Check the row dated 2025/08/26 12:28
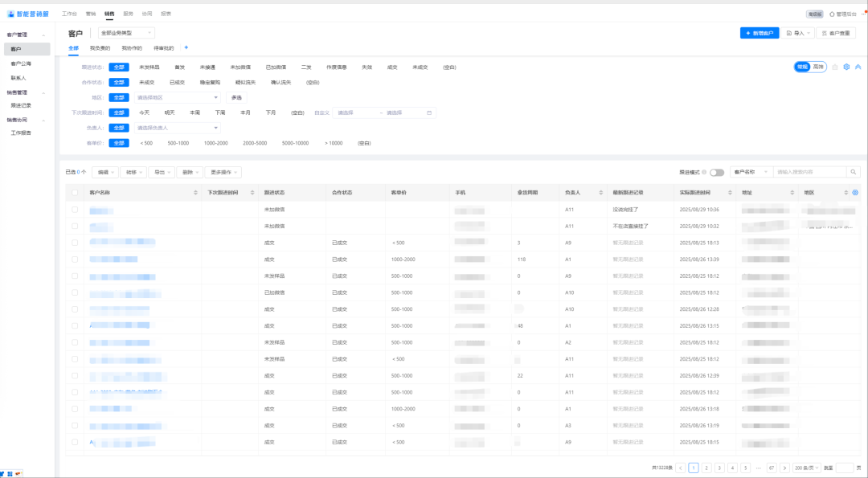The width and height of the screenshot is (868, 478). coord(75,309)
